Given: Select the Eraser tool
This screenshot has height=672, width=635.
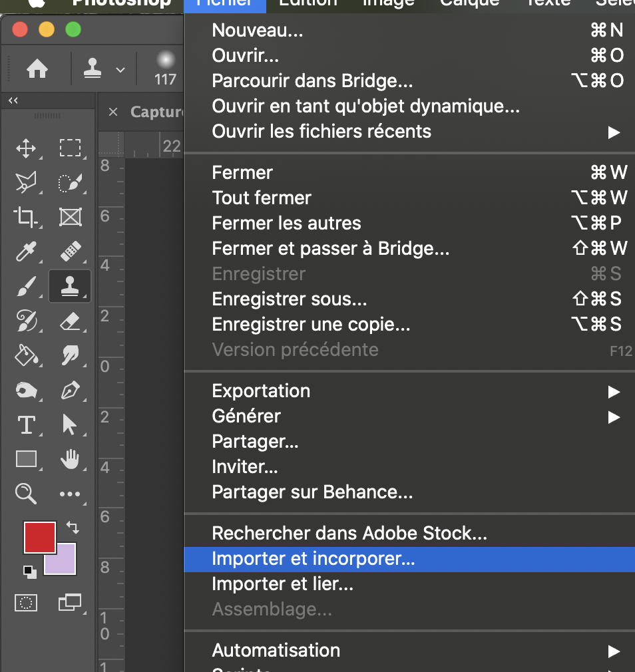Looking at the screenshot, I should pyautogui.click(x=71, y=321).
